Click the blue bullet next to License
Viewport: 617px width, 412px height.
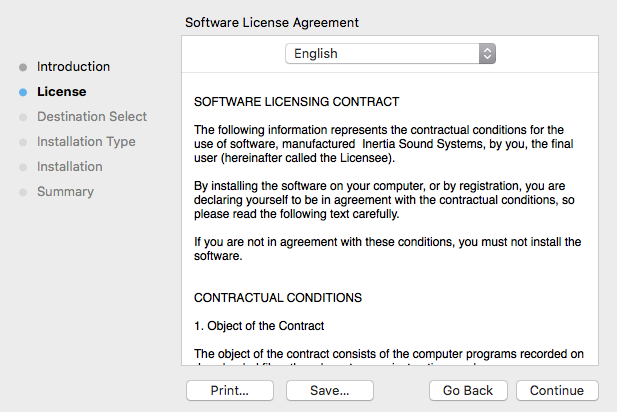click(x=23, y=92)
